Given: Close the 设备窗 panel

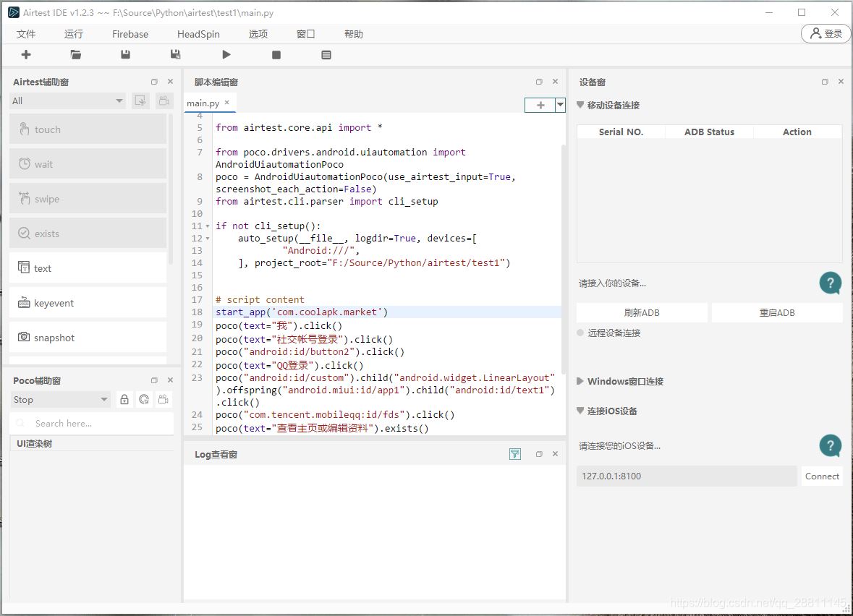Looking at the screenshot, I should 841,82.
